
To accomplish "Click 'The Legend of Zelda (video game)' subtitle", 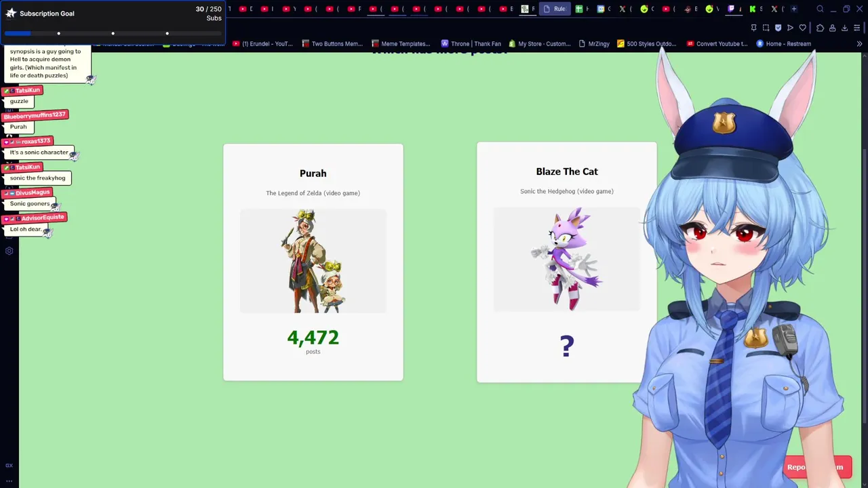I will 313,193.
